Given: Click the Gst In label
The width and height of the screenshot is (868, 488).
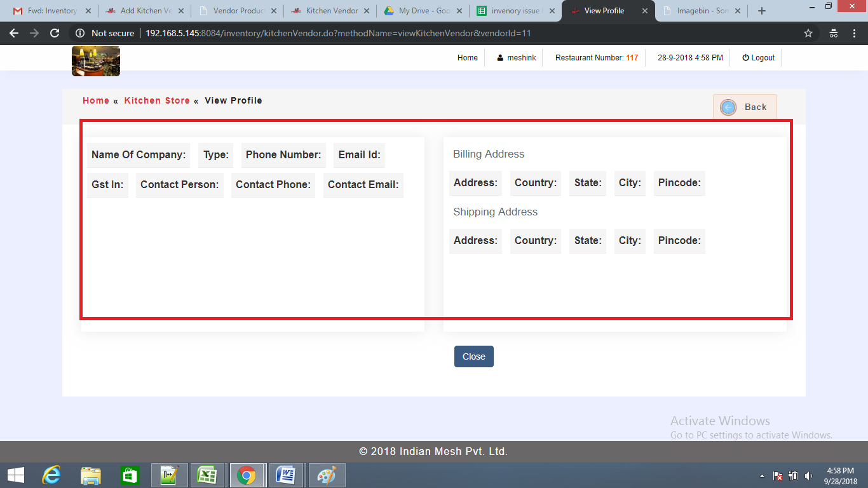Looking at the screenshot, I should (107, 184).
